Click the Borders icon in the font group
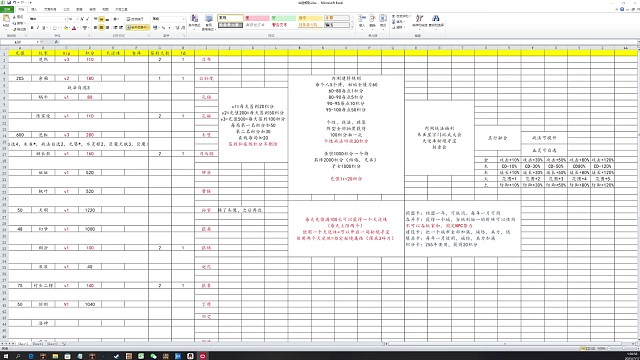Viewport: 640px width, 360px height. pyautogui.click(x=55, y=28)
